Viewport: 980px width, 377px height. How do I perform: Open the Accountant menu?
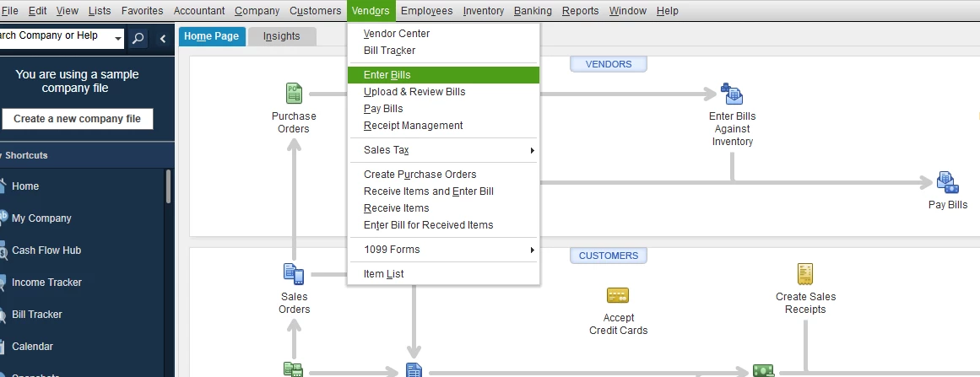pyautogui.click(x=199, y=11)
